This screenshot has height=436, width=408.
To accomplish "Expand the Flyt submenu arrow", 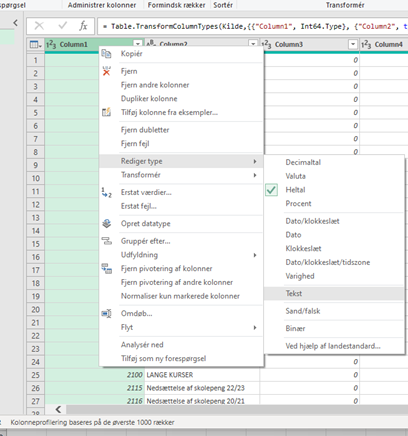I will (255, 327).
